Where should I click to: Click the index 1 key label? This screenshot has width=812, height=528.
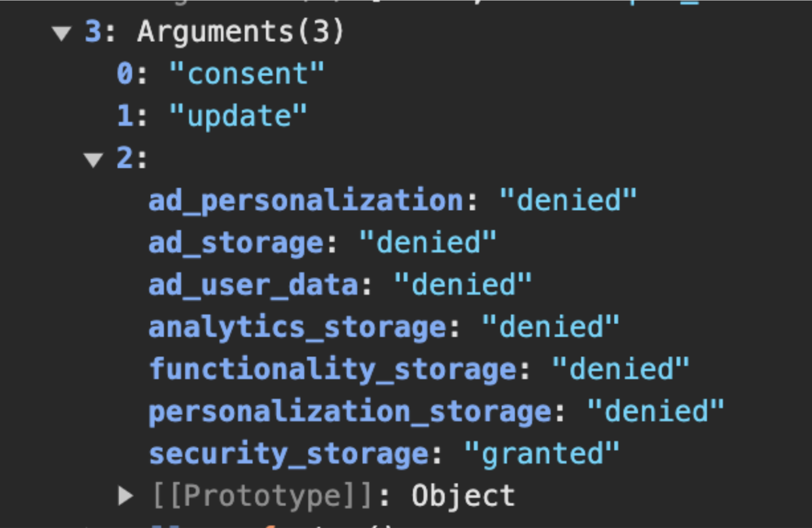[125, 116]
